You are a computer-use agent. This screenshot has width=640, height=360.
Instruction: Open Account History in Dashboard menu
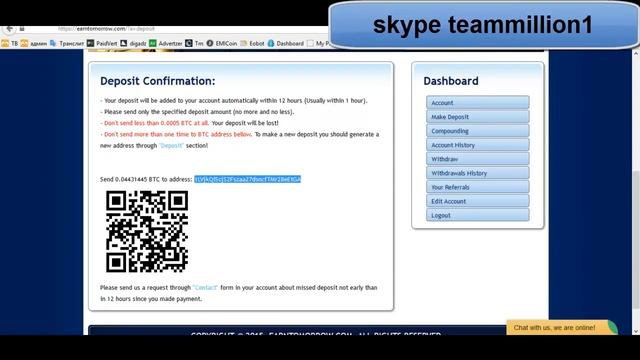point(478,145)
